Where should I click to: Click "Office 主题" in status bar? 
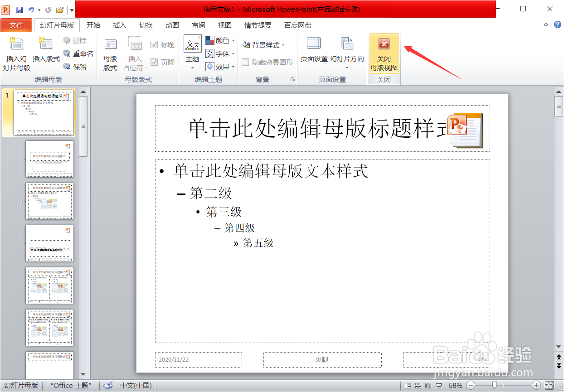point(71,386)
